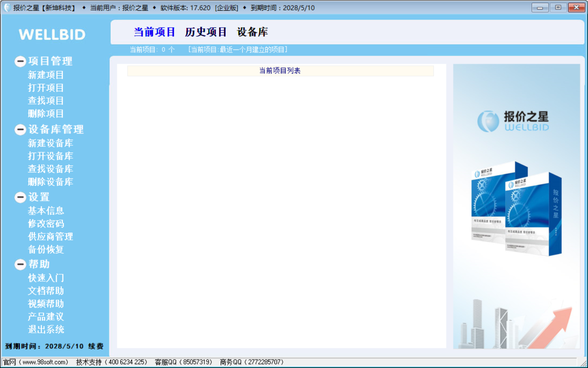The width and height of the screenshot is (588, 368).
Task: Click the 续费 renewal link
Action: click(x=96, y=346)
